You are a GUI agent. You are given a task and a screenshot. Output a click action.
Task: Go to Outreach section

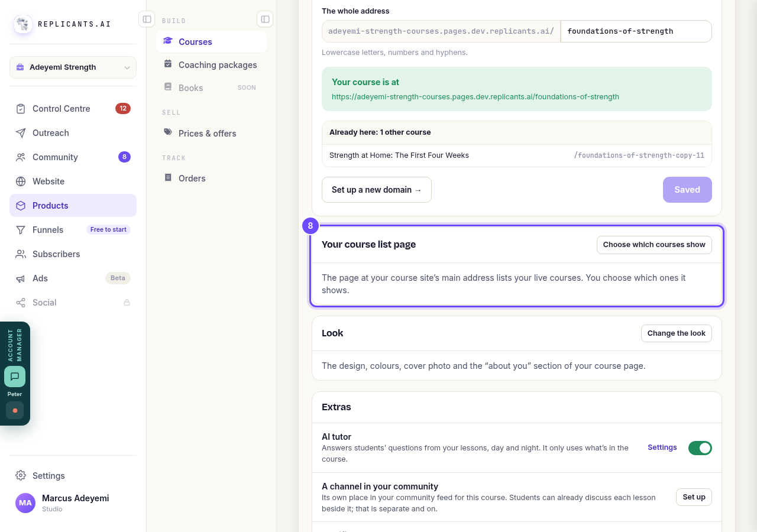pos(73,133)
